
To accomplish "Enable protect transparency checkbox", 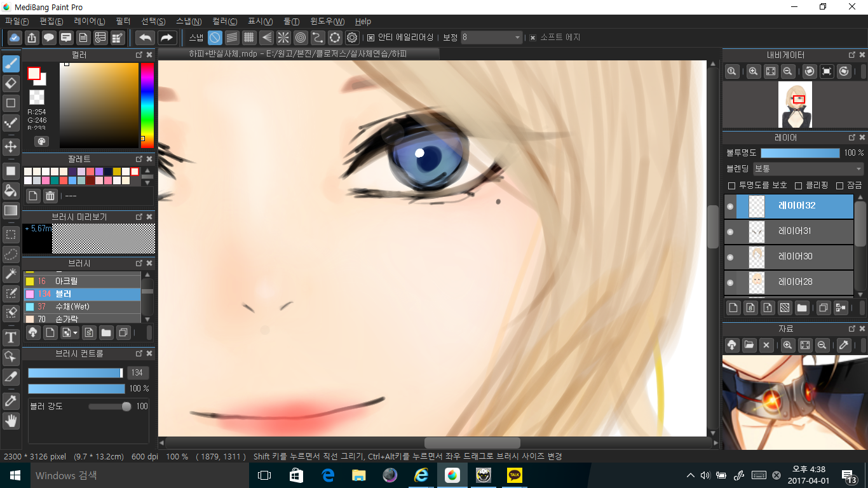I will coord(731,186).
